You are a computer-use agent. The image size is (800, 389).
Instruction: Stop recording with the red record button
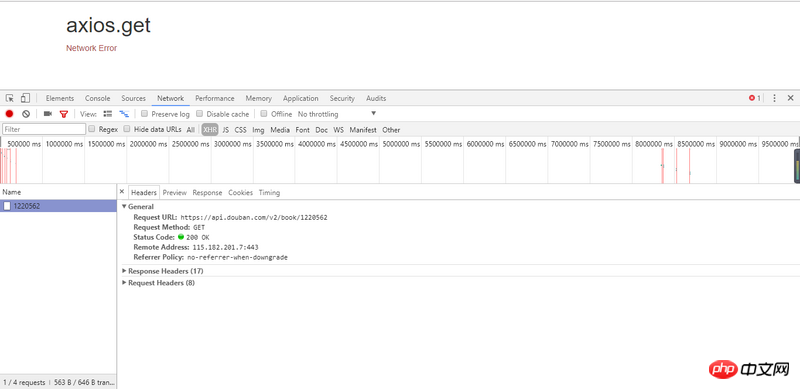[9, 114]
